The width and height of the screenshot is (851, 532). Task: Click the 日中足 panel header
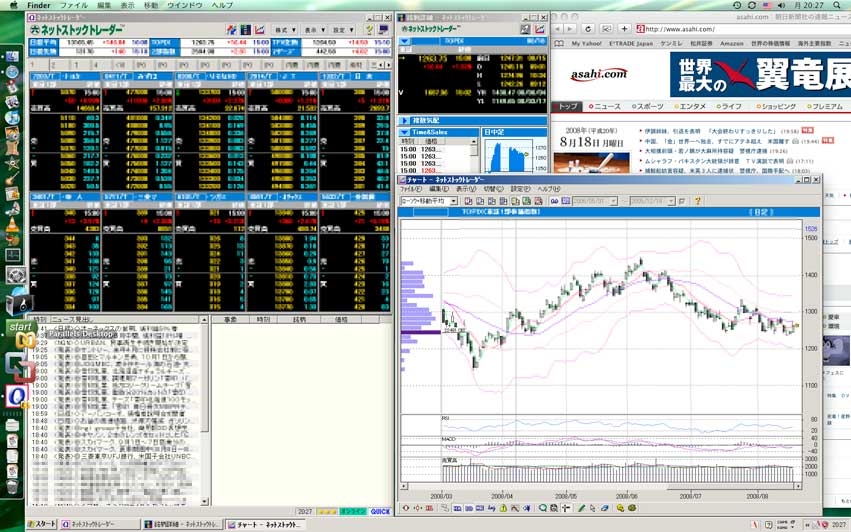click(x=514, y=132)
